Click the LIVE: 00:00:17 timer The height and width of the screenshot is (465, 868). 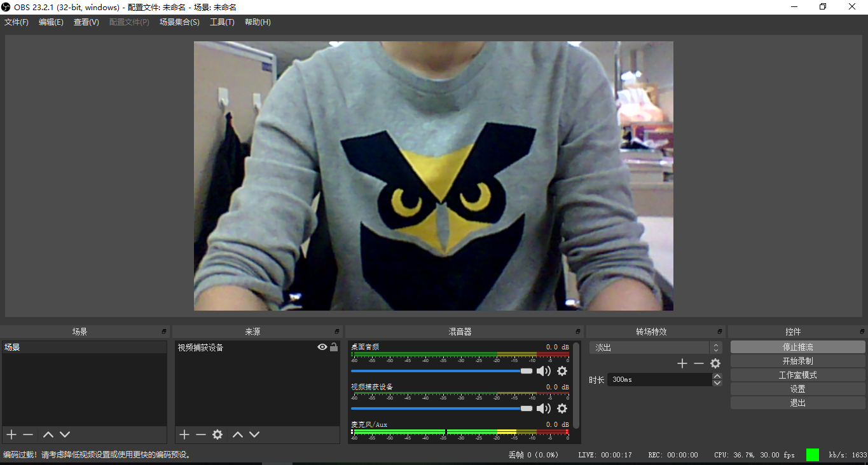click(605, 455)
